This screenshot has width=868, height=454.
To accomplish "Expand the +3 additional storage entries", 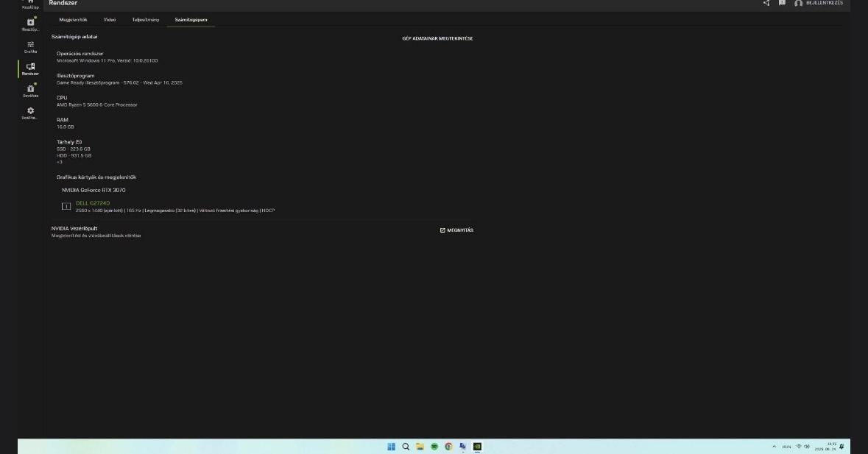I will pyautogui.click(x=59, y=162).
